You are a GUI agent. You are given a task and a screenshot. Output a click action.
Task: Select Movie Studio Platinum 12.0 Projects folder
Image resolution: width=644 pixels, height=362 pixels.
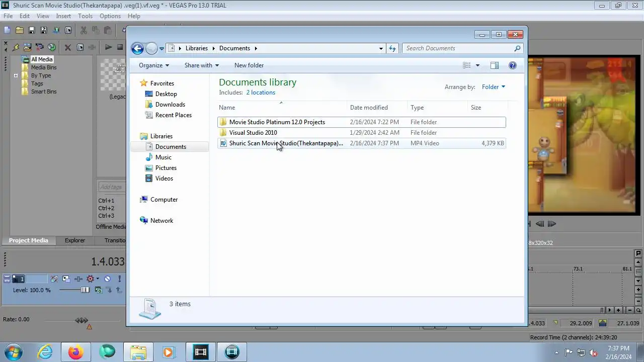[361, 122]
